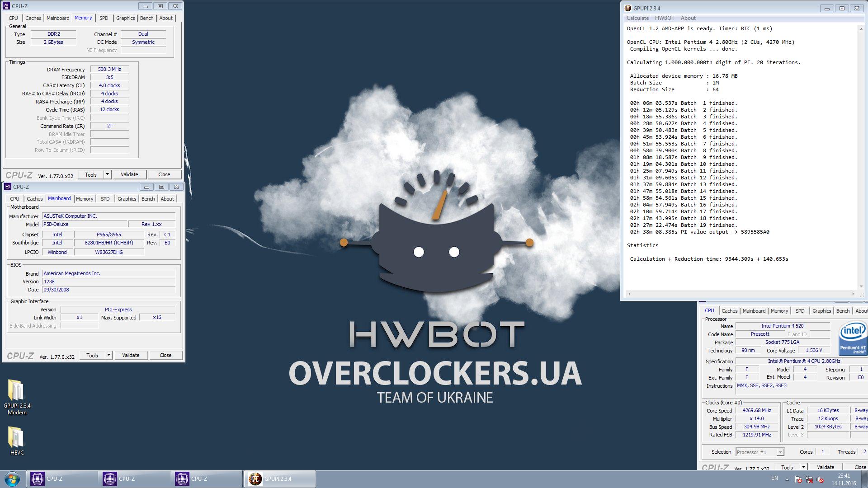This screenshot has width=868, height=488.
Task: Click Southbridge value 82801HB/HR (ICH8/R)
Action: point(109,243)
